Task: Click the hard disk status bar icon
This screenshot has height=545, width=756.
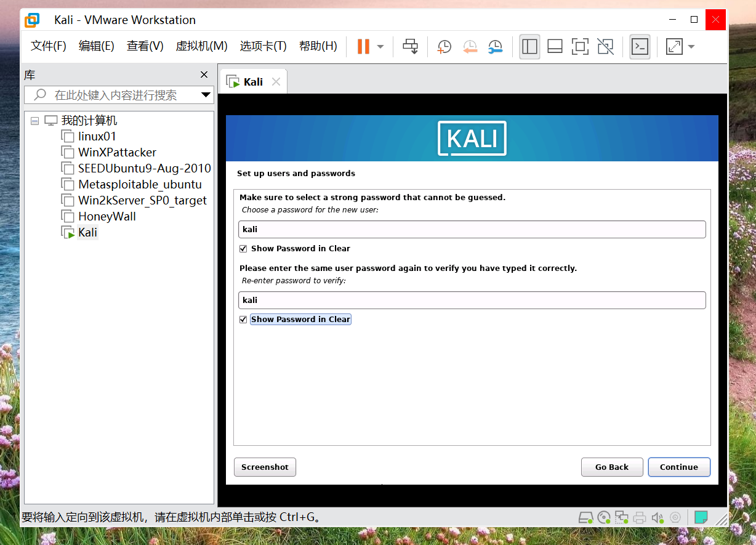Action: click(586, 517)
